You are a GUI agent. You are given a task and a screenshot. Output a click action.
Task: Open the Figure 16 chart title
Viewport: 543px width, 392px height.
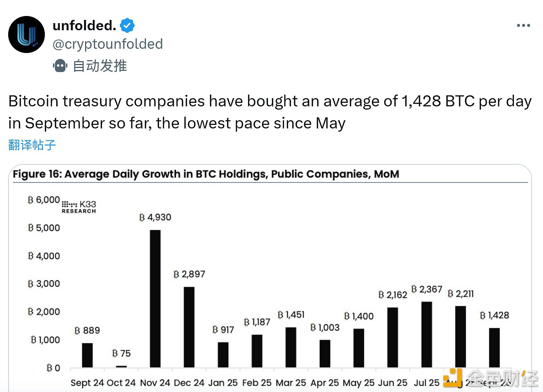pos(206,174)
